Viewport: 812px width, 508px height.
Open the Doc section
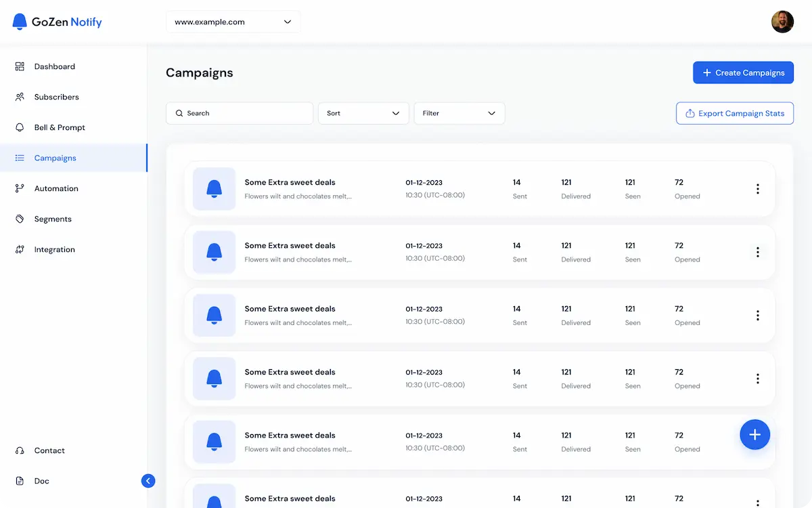[41, 481]
